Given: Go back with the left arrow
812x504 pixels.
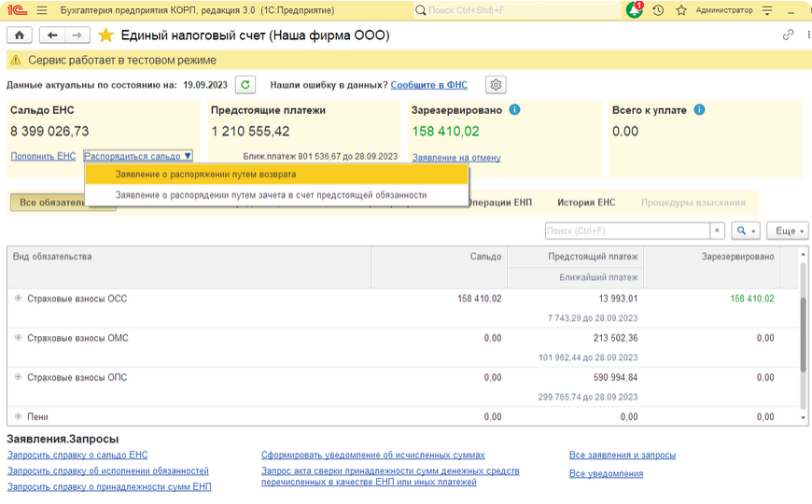Looking at the screenshot, I should pyautogui.click(x=52, y=35).
